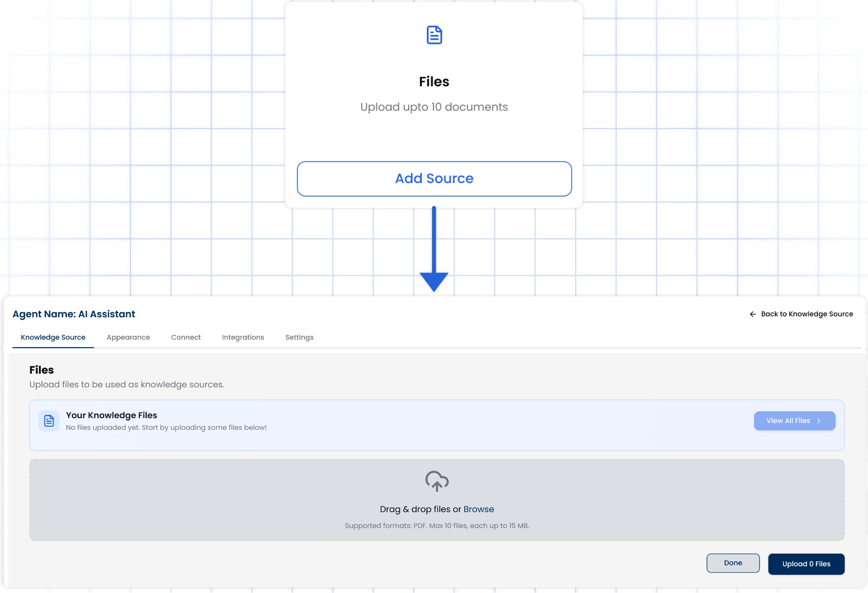Switch to the Connect tab
Screen dimensions: 868x593
(x=186, y=337)
